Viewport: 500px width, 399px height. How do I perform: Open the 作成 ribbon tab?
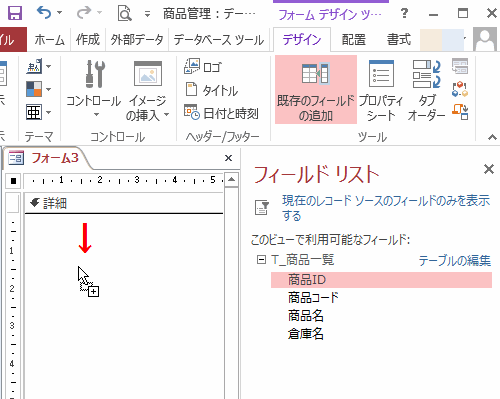click(x=88, y=40)
